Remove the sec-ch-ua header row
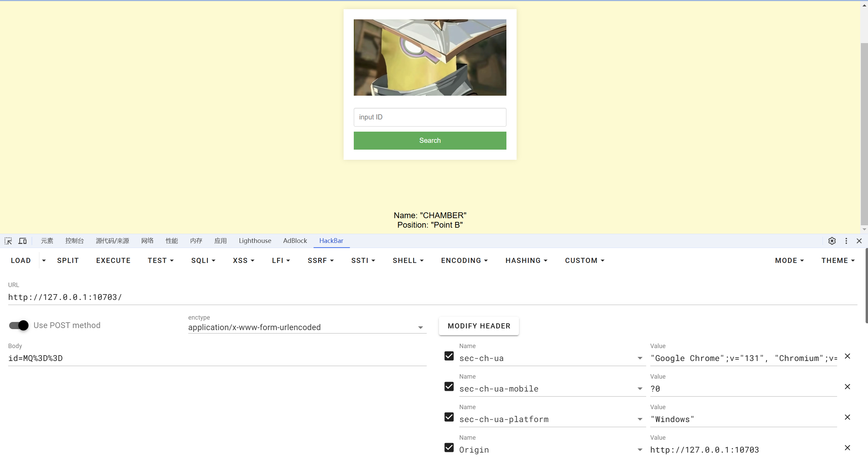868x457 pixels. tap(847, 356)
